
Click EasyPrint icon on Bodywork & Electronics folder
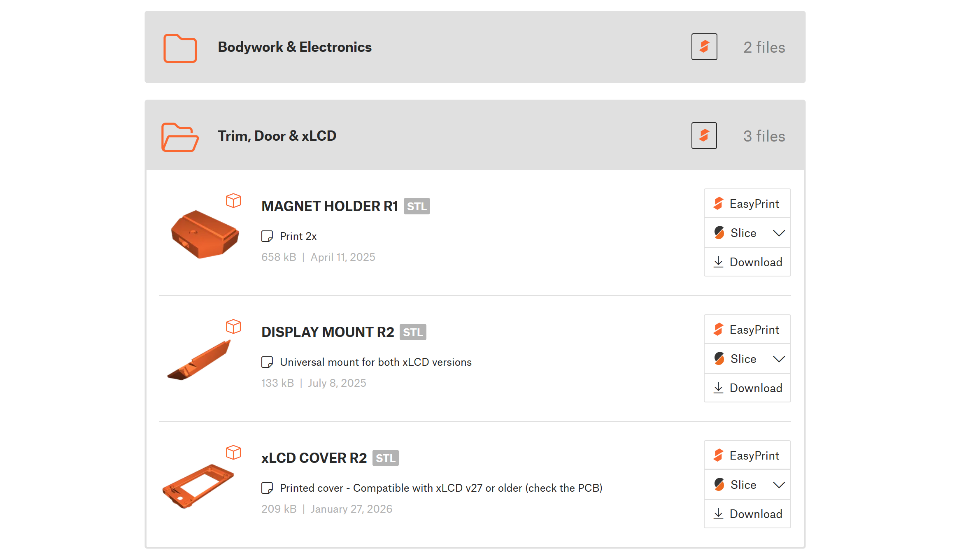pyautogui.click(x=704, y=47)
